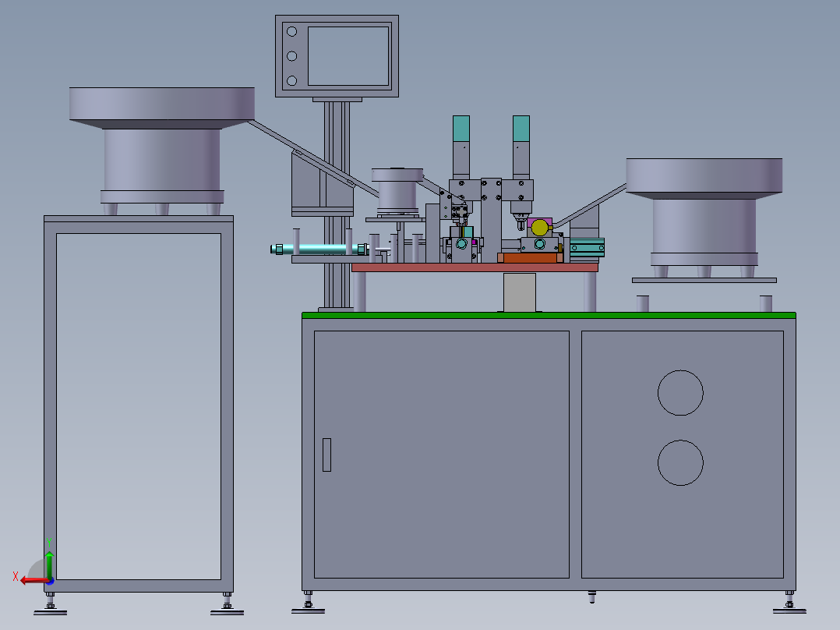Viewport: 840px width, 630px height.
Task: Click the green Y axis of the triad
Action: [x=49, y=565]
